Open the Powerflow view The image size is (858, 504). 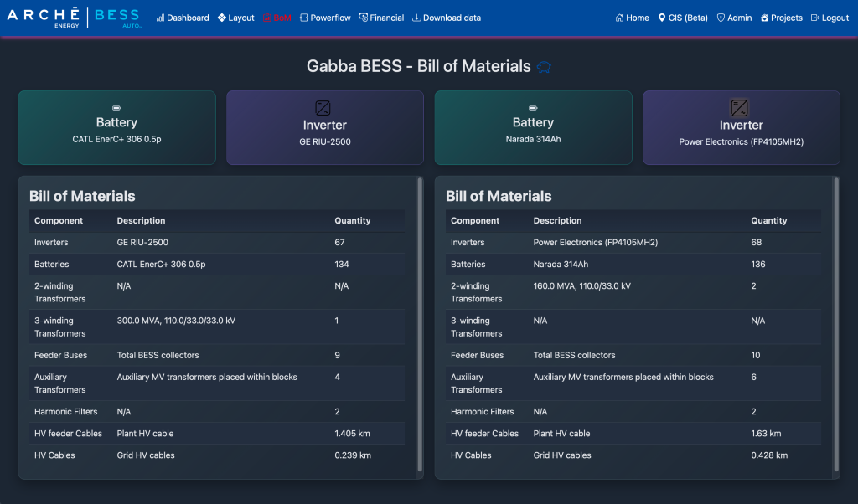[325, 18]
